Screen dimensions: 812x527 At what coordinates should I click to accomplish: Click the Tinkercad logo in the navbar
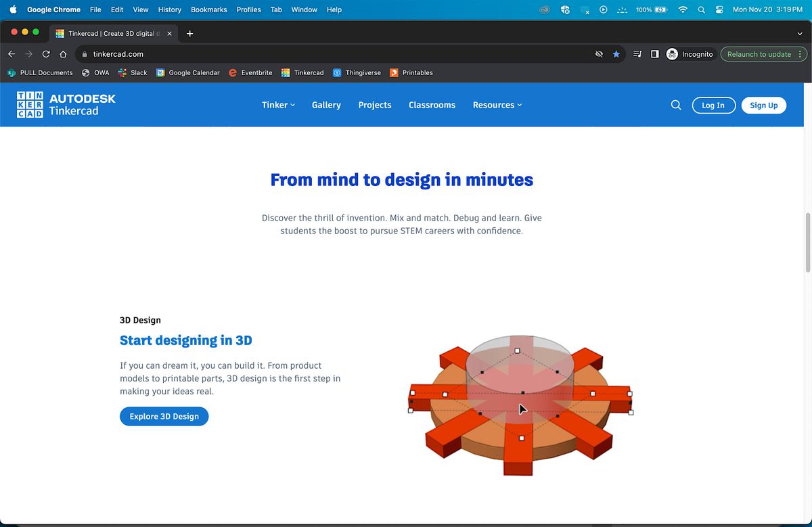pyautogui.click(x=66, y=105)
